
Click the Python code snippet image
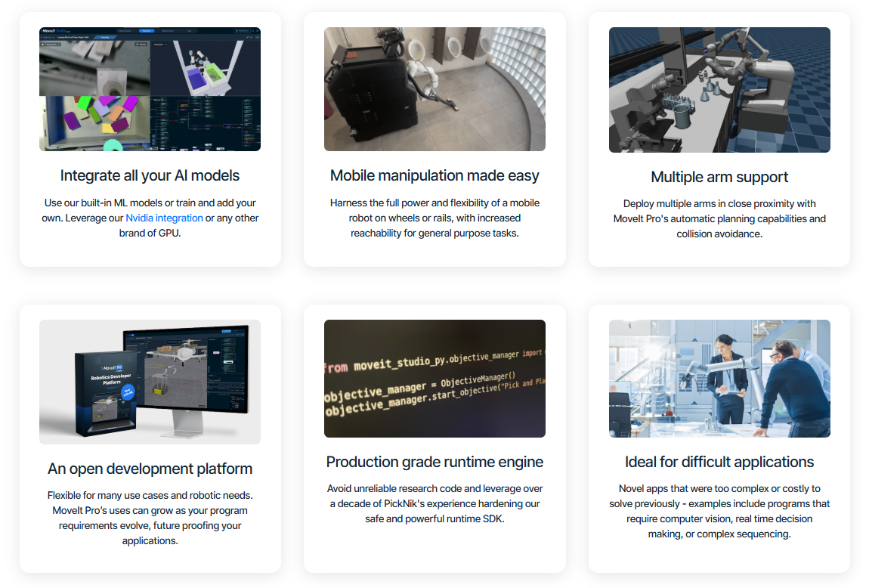pos(434,379)
